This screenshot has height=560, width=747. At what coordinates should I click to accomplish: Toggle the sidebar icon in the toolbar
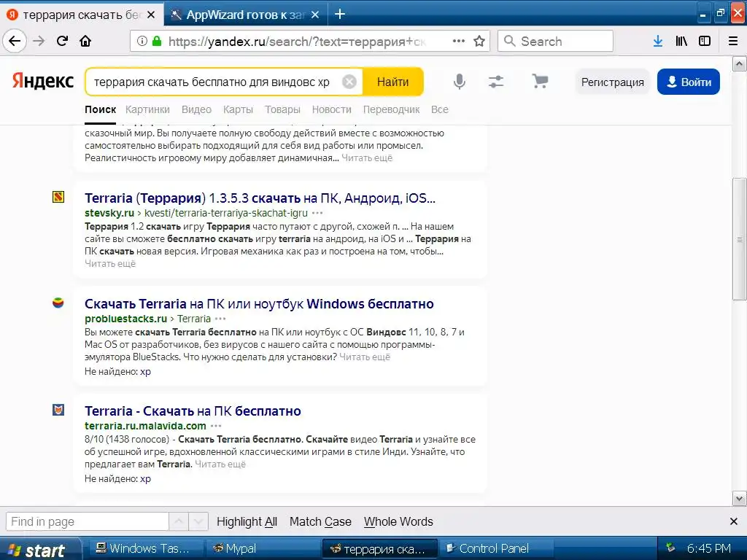tap(705, 41)
